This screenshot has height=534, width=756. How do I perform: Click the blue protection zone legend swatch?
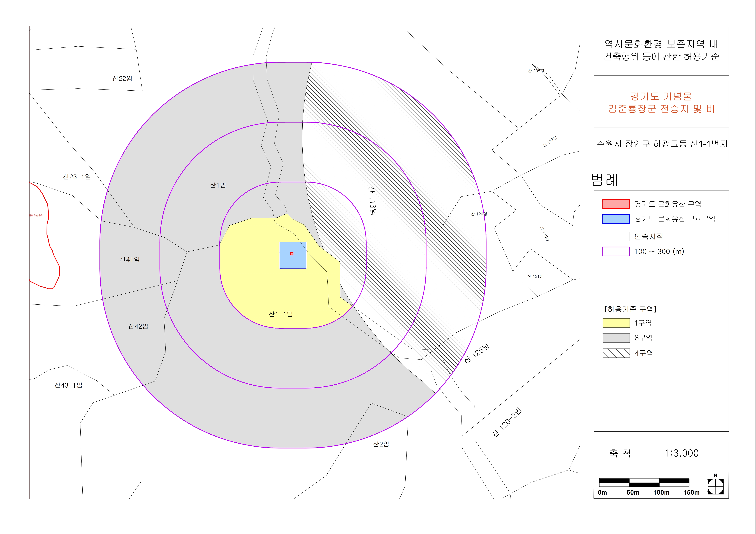tap(616, 219)
